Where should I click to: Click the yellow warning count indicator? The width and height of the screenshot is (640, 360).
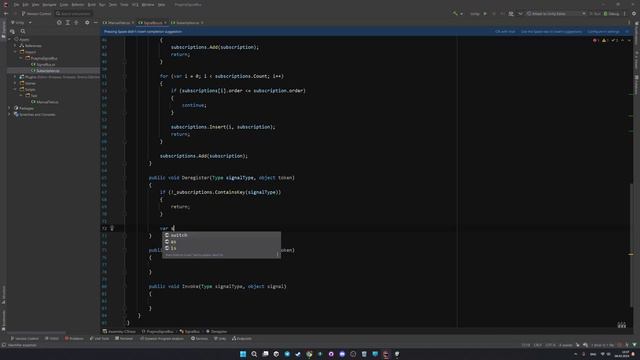(605, 40)
